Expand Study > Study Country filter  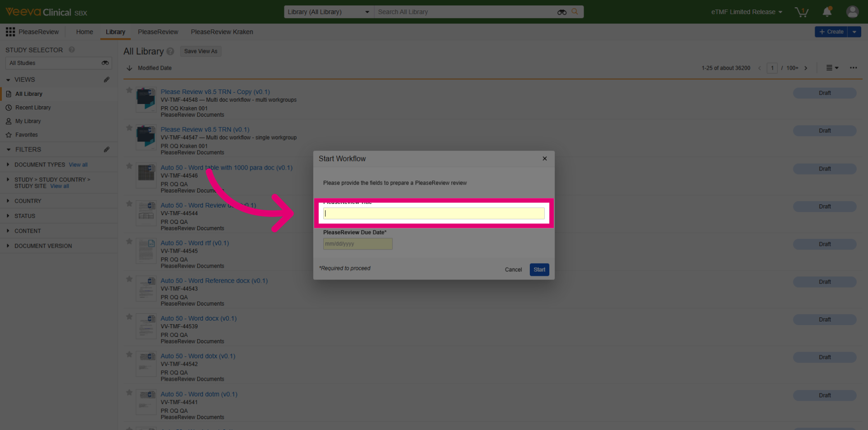tap(8, 180)
